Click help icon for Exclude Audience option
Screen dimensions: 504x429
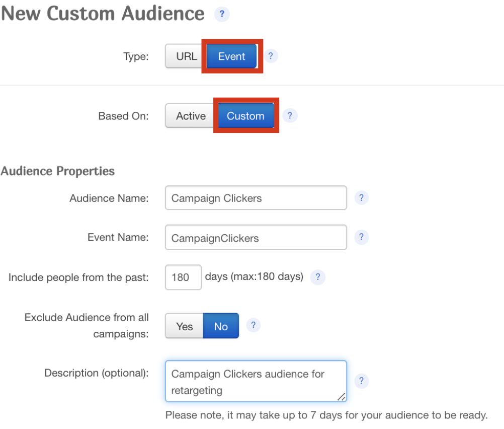tap(254, 325)
